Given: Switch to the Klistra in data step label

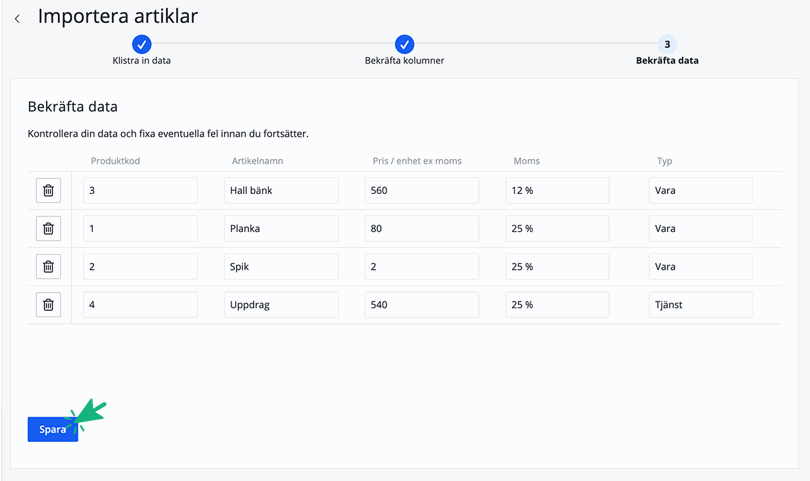Looking at the screenshot, I should [x=142, y=61].
